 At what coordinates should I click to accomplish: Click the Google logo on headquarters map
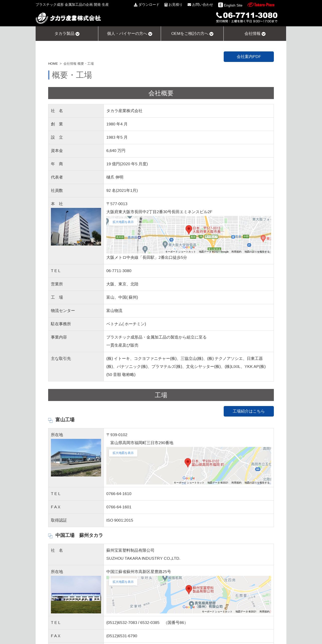pyautogui.click(x=189, y=247)
